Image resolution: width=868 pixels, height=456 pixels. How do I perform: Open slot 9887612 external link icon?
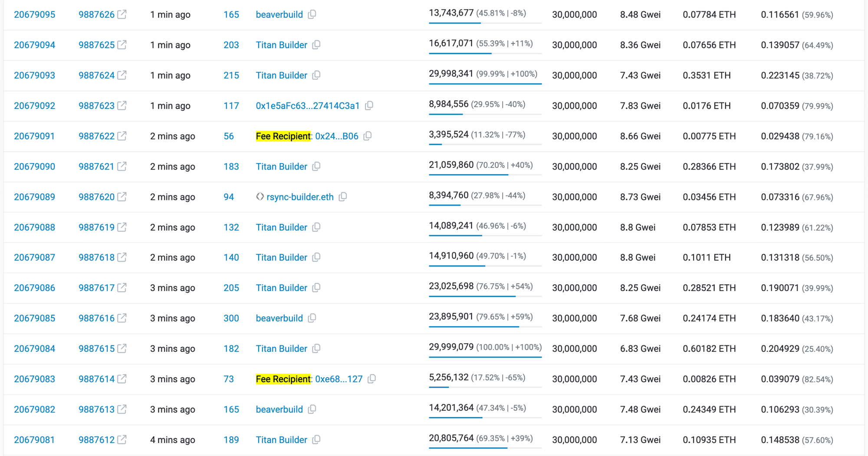(122, 440)
